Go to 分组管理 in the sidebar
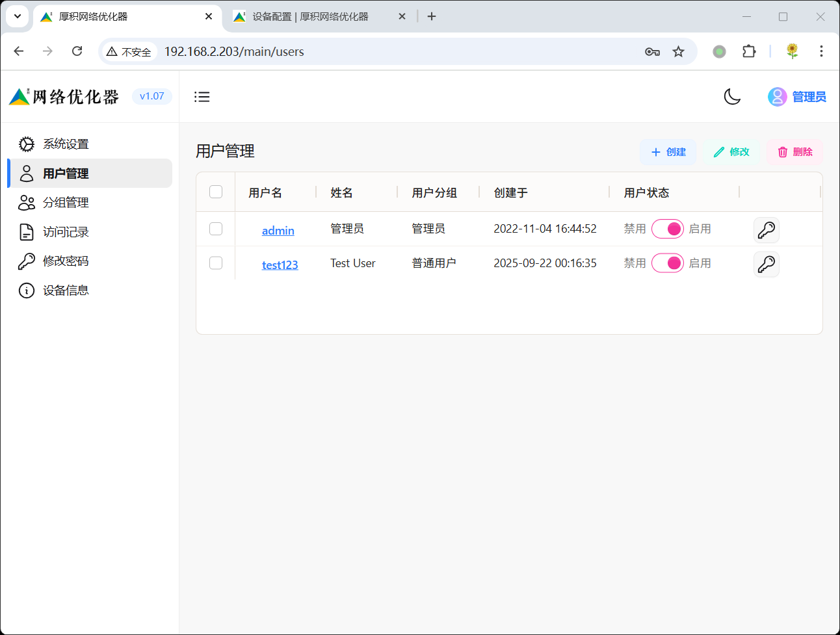Image resolution: width=840 pixels, height=635 pixels. (x=66, y=203)
